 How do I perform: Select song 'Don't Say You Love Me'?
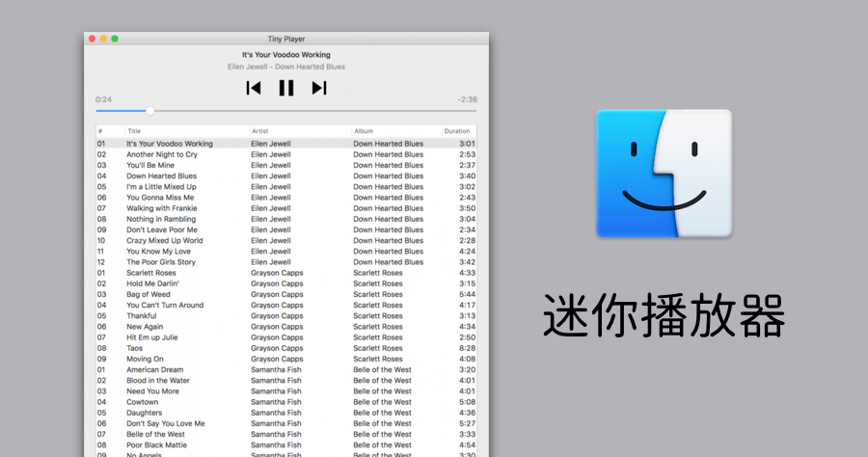(x=166, y=424)
